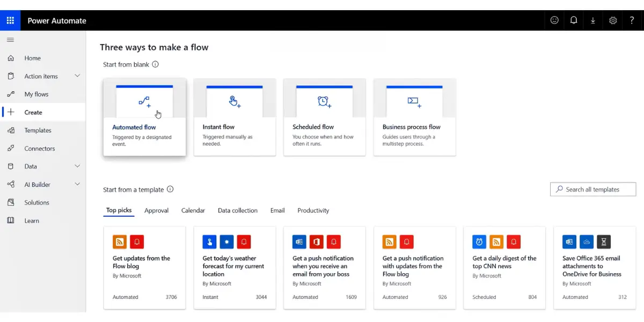Click the '3706' usage count
This screenshot has height=322, width=644.
tap(171, 297)
